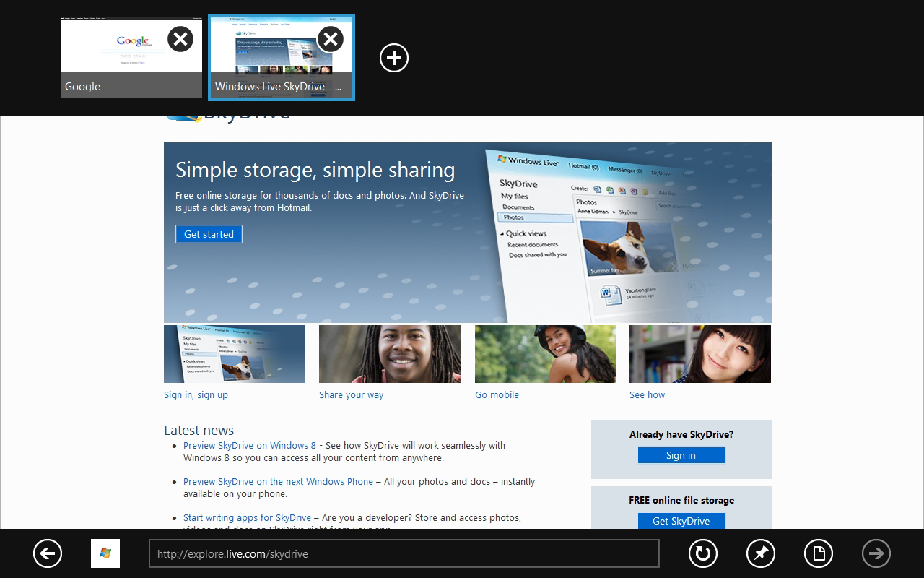Screen dimensions: 924x578
Task: Click the Already have SkyDrive? text
Action: point(681,434)
